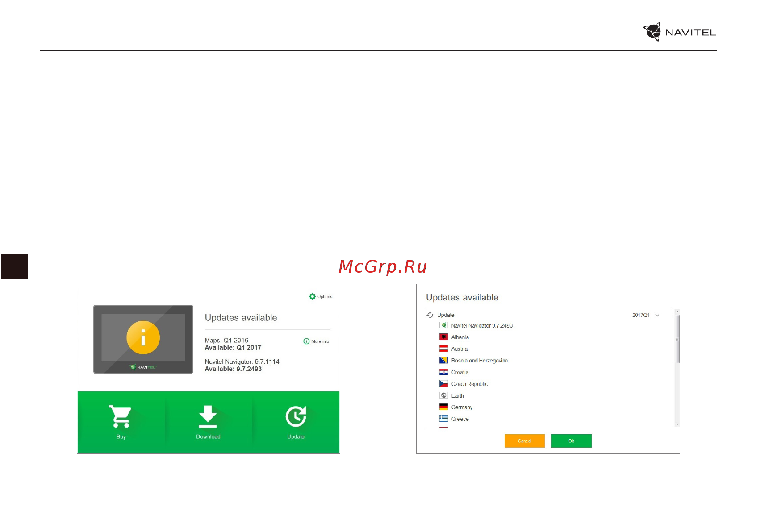
Task: Select the Germany flag icon
Action: pos(443,407)
